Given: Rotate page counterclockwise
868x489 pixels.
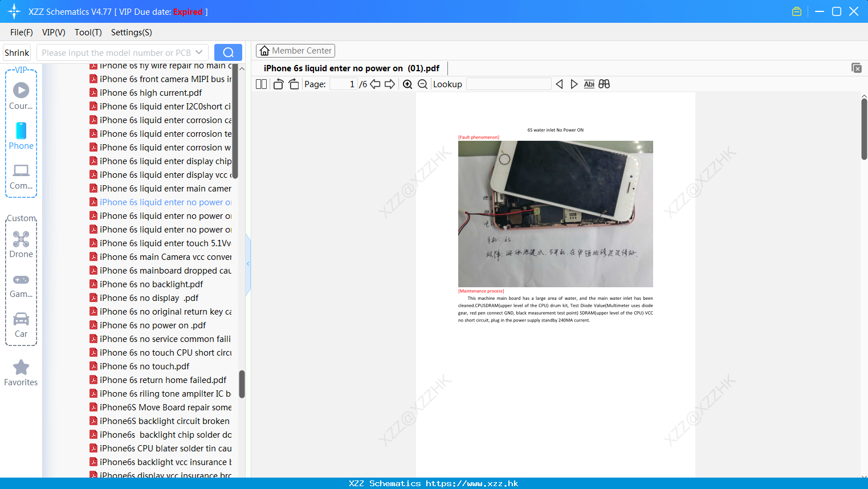Looking at the screenshot, I should click(x=278, y=84).
